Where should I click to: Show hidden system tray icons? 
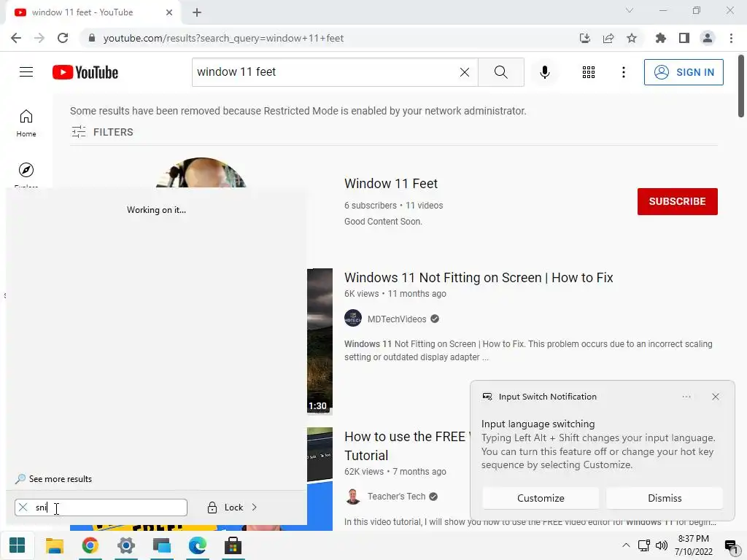626,545
